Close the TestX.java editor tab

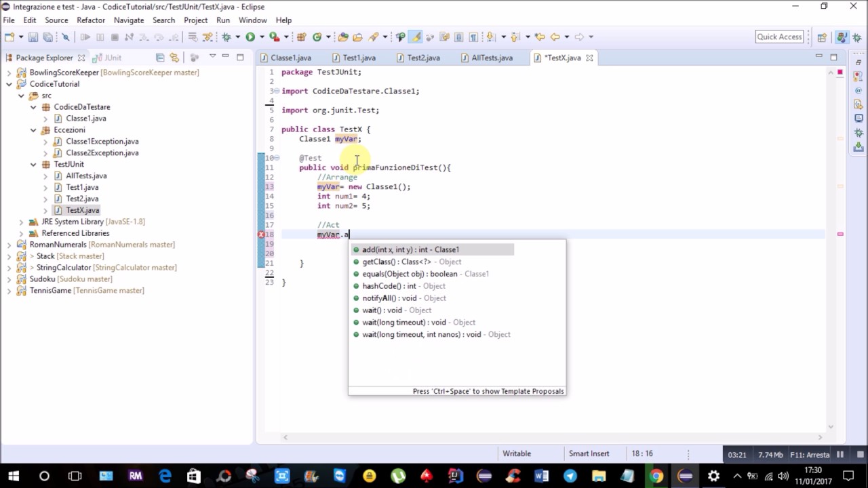click(589, 58)
